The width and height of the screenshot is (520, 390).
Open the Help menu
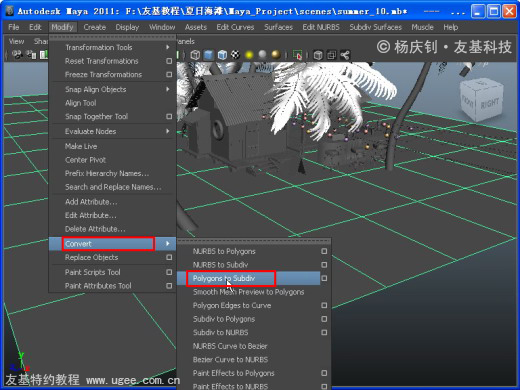[x=451, y=27]
